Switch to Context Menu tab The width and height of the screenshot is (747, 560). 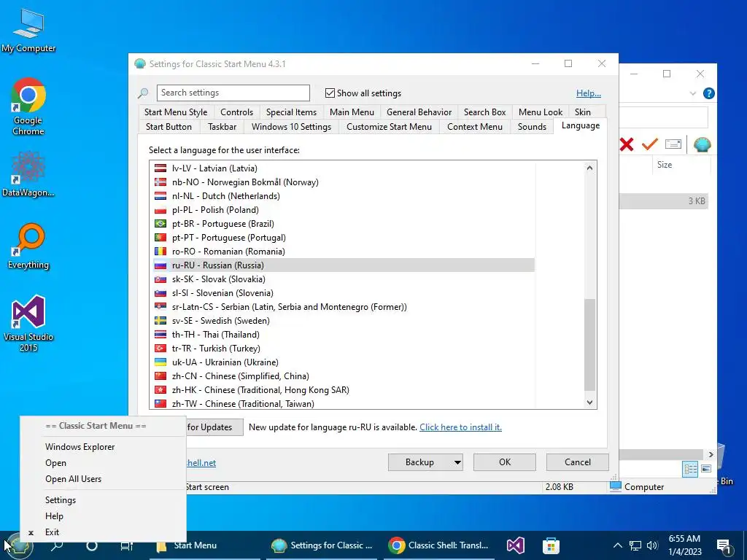coord(474,127)
